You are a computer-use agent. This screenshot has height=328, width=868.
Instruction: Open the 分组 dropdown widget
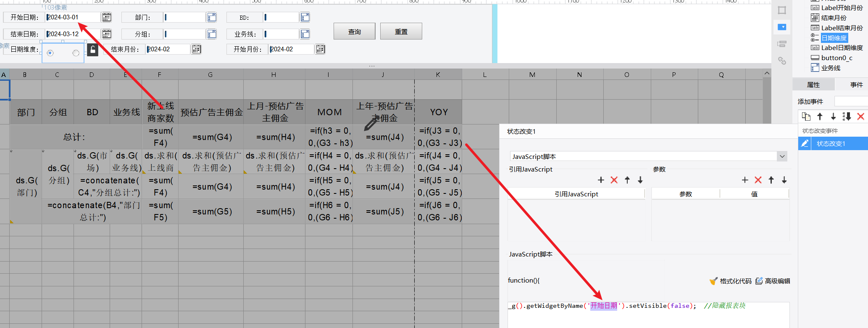212,34
